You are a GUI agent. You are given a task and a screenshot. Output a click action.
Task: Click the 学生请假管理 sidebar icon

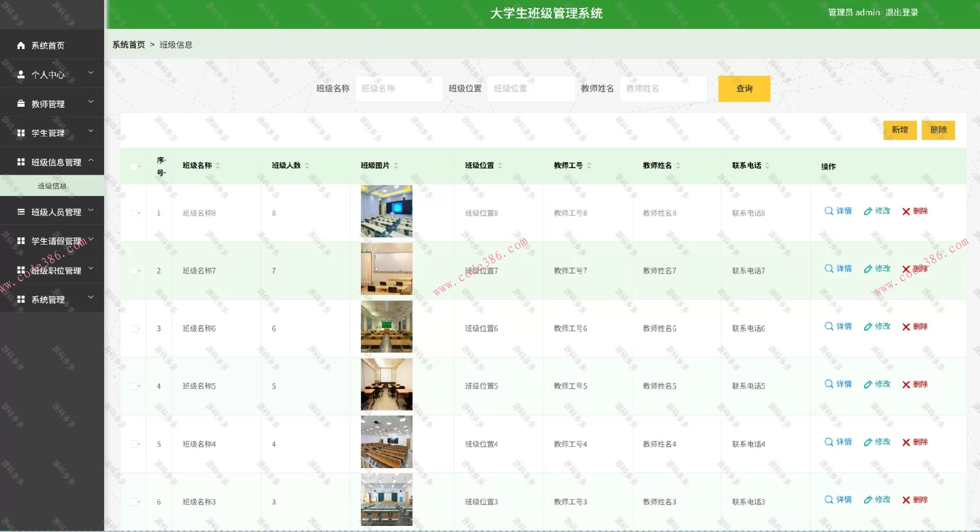click(20, 240)
